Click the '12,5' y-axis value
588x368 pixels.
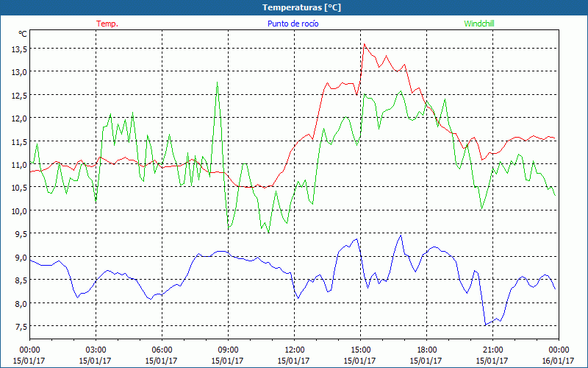tap(19, 96)
